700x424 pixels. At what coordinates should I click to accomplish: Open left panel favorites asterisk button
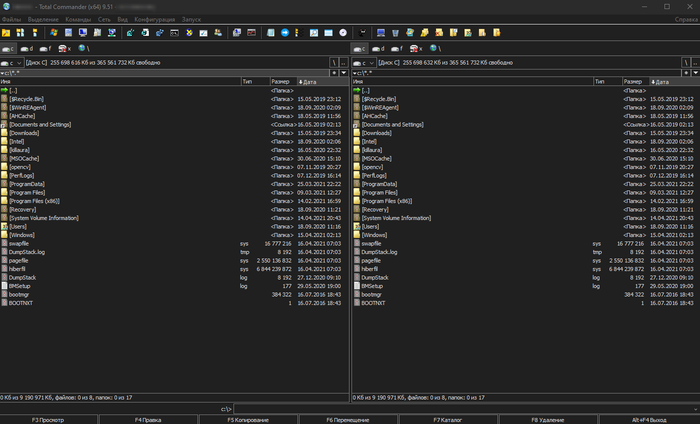[x=334, y=73]
